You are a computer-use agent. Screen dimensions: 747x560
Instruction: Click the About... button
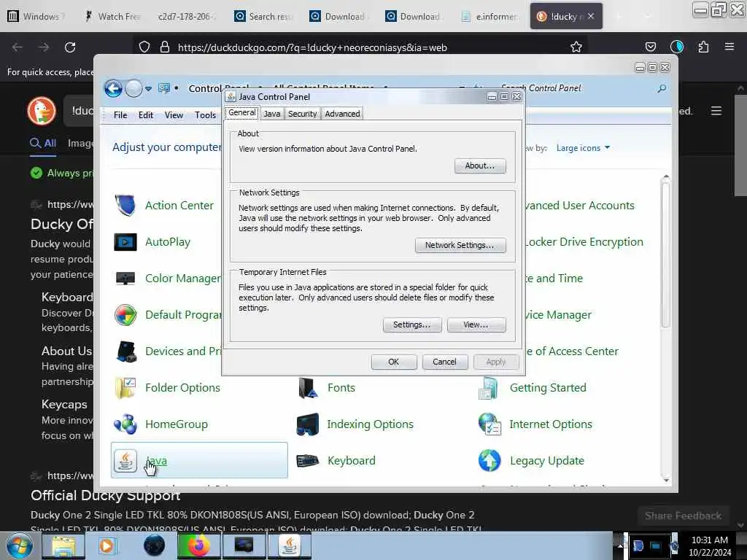pos(480,166)
